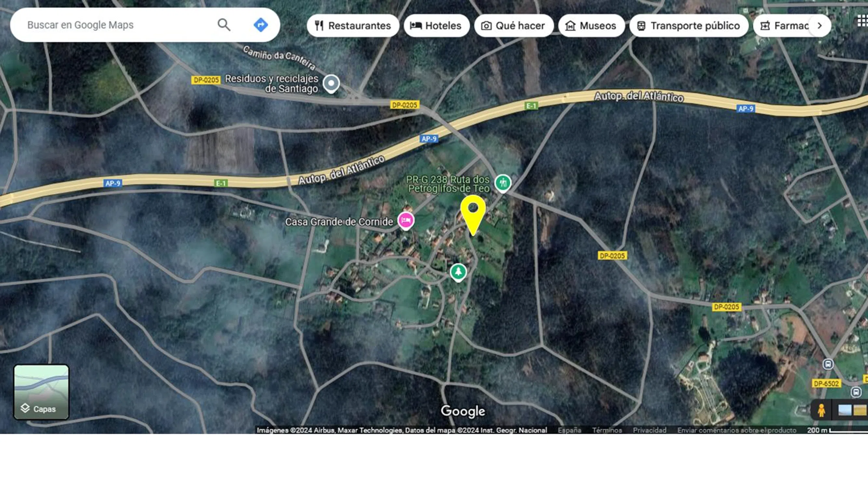Screen dimensions: 868x488
Task: Open the Google apps grid icon
Action: [862, 21]
